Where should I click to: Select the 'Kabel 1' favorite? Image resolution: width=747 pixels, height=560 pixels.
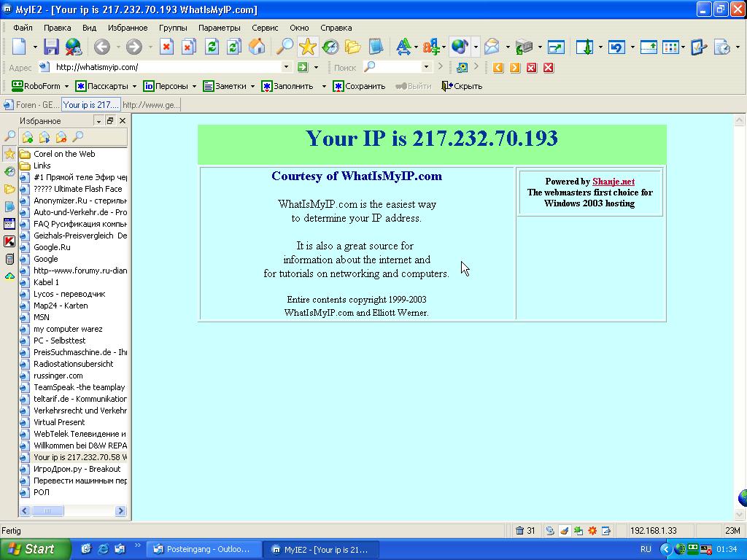(46, 282)
